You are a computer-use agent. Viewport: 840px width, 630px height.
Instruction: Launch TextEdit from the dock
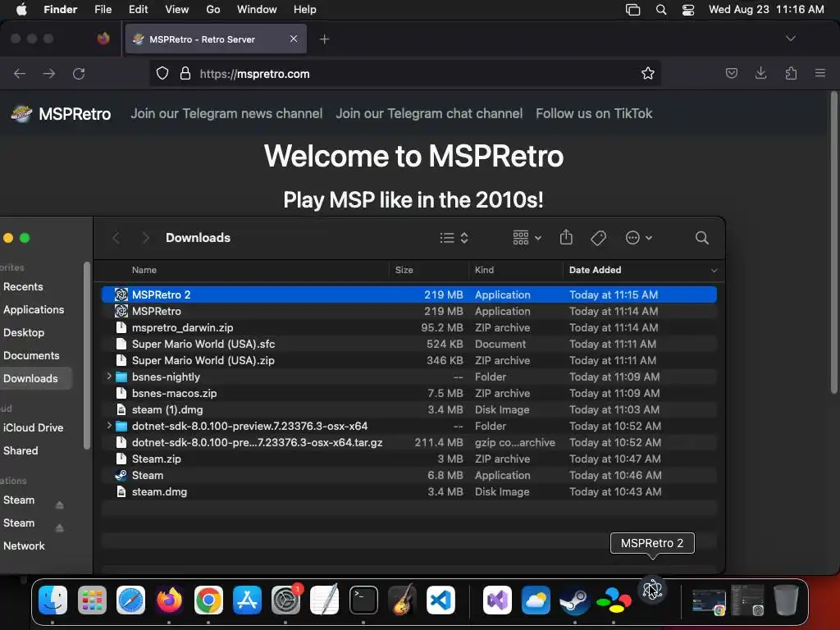[x=325, y=600]
